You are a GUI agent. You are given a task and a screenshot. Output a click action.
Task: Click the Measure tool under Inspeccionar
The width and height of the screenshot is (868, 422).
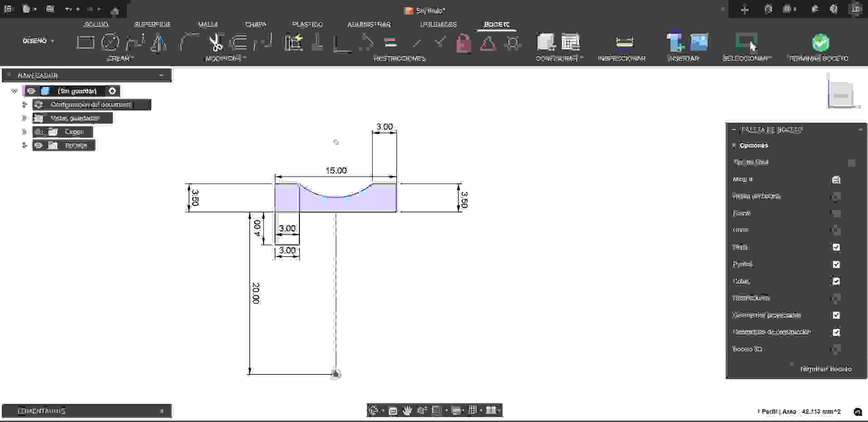point(624,42)
